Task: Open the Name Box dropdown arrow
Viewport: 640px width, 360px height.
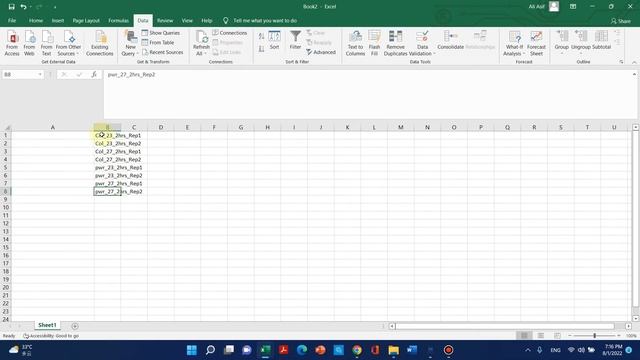Action: pyautogui.click(x=40, y=74)
